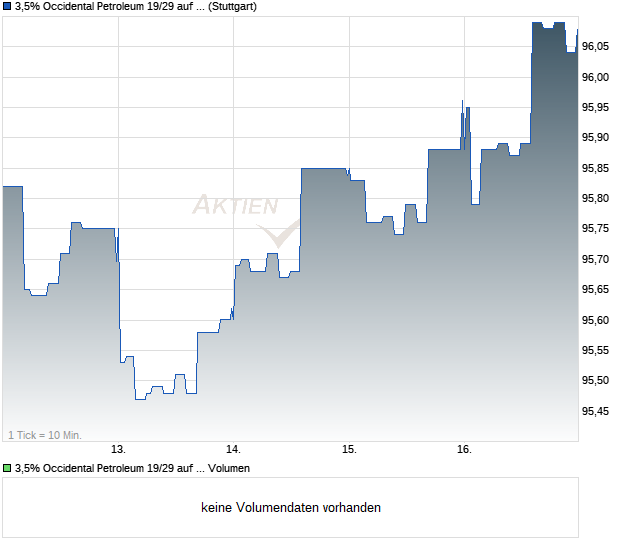
Task: Click the 95,70 price axis label
Action: (595, 259)
